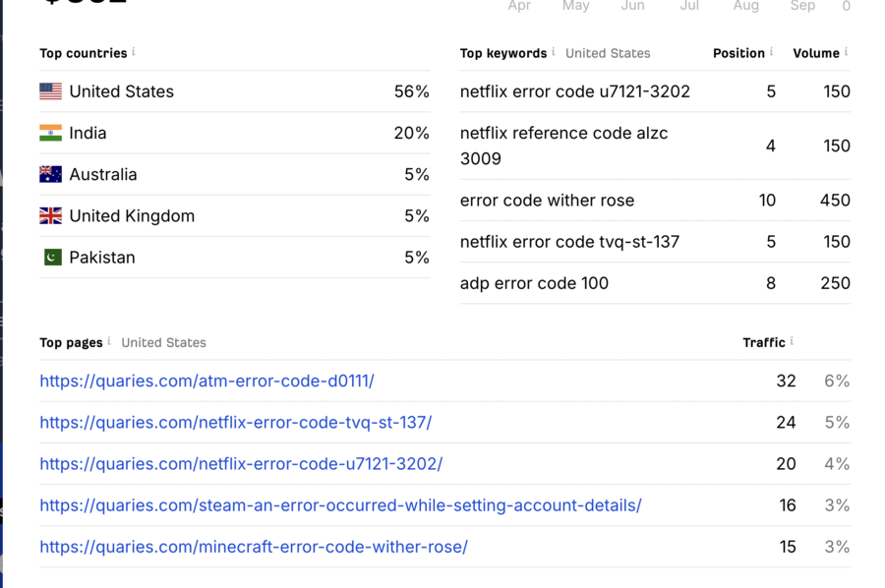Click the United States flag icon

[x=50, y=91]
